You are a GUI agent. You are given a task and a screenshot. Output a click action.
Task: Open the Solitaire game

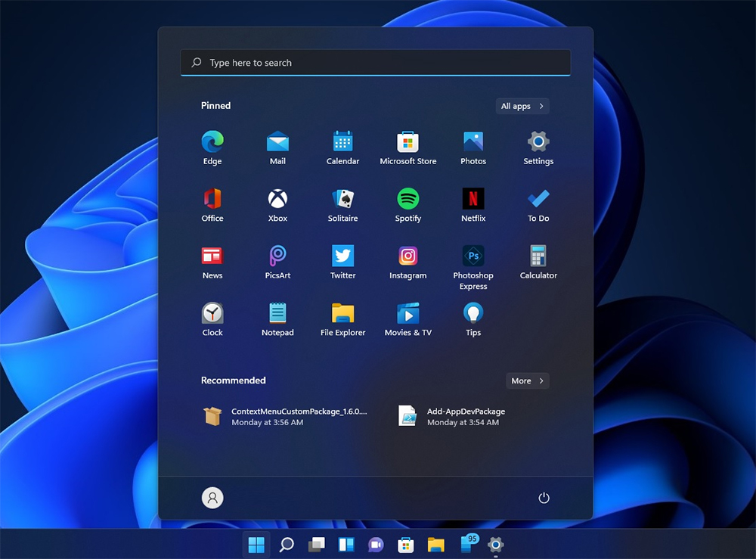(342, 200)
